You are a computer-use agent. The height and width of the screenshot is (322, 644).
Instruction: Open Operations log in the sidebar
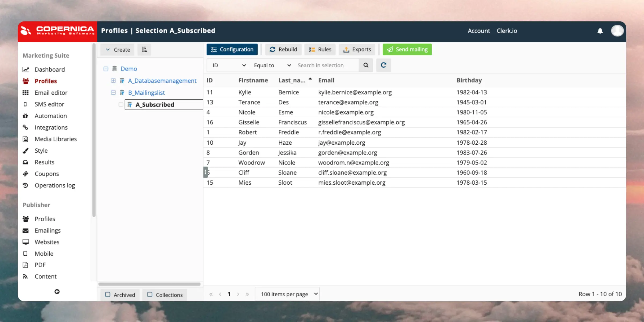54,185
